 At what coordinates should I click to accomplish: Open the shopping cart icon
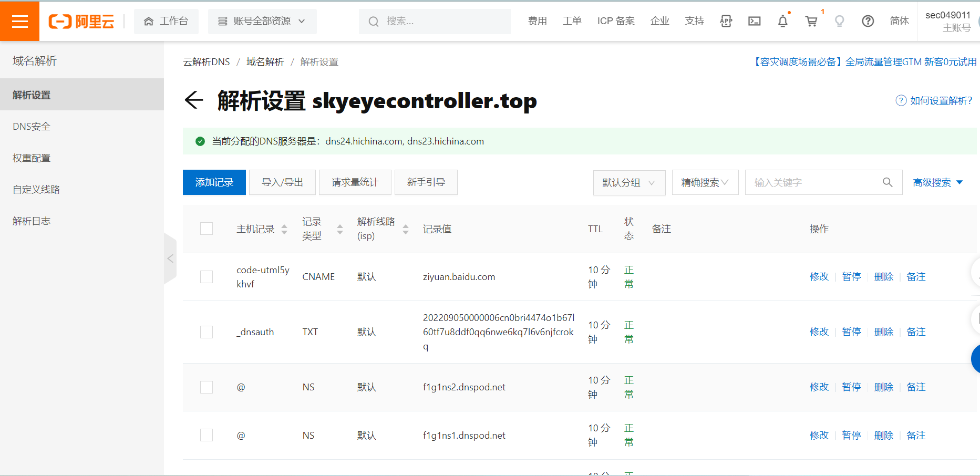(811, 21)
